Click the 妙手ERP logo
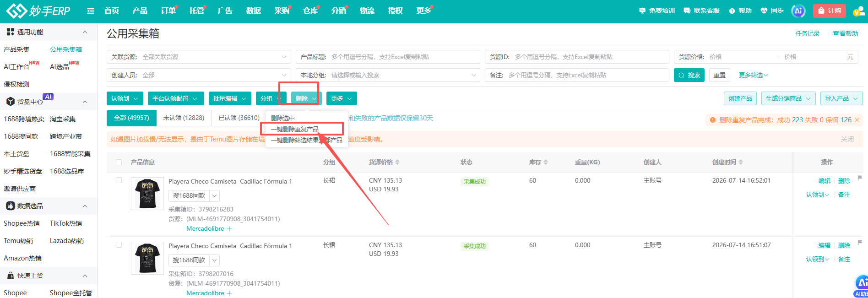This screenshot has width=868, height=298. [x=38, y=11]
